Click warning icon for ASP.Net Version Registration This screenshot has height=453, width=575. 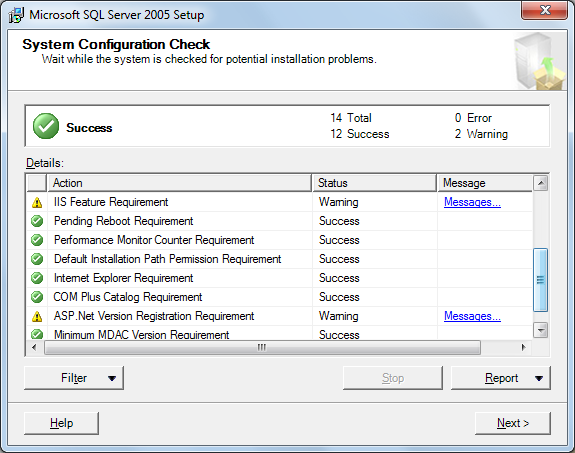coord(37,316)
